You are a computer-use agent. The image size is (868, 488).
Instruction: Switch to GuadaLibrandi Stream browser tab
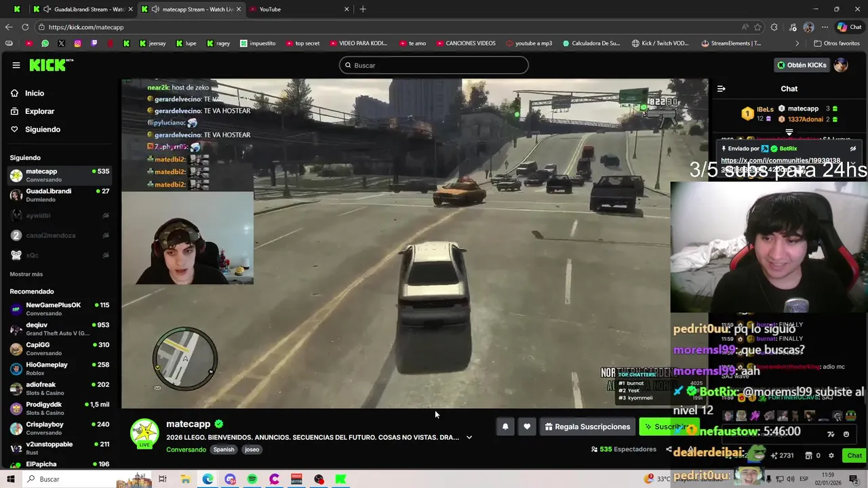coord(83,9)
